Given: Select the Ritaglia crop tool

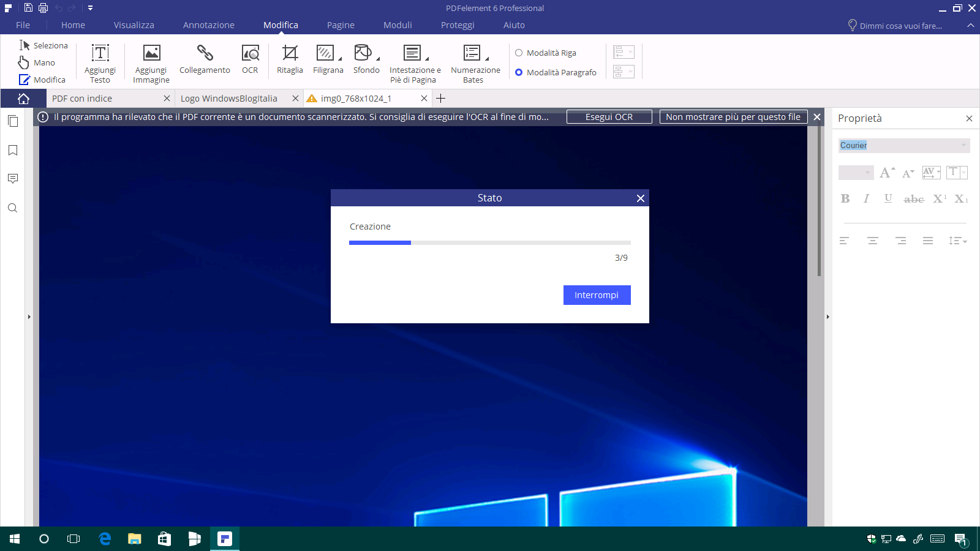Looking at the screenshot, I should (x=290, y=59).
